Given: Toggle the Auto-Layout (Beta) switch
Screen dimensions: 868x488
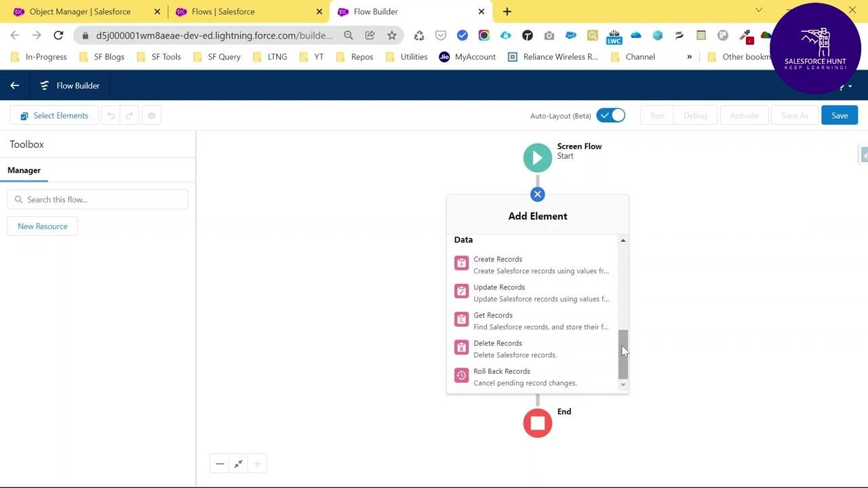Looking at the screenshot, I should coord(610,115).
